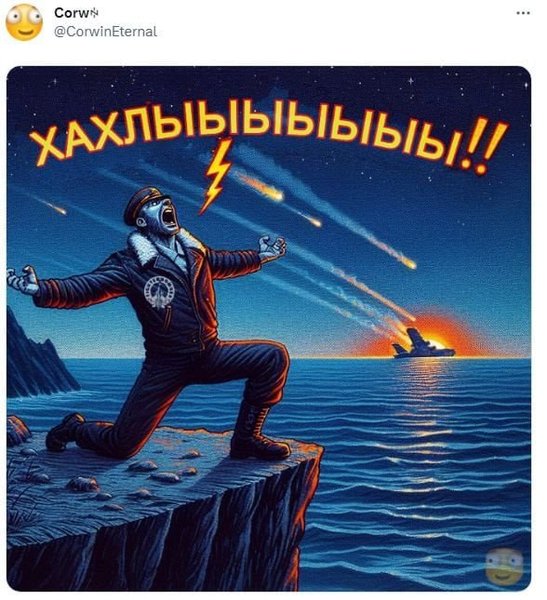Click the small meteor at far left sky
The width and height of the screenshot is (547, 600).
(x=54, y=206)
